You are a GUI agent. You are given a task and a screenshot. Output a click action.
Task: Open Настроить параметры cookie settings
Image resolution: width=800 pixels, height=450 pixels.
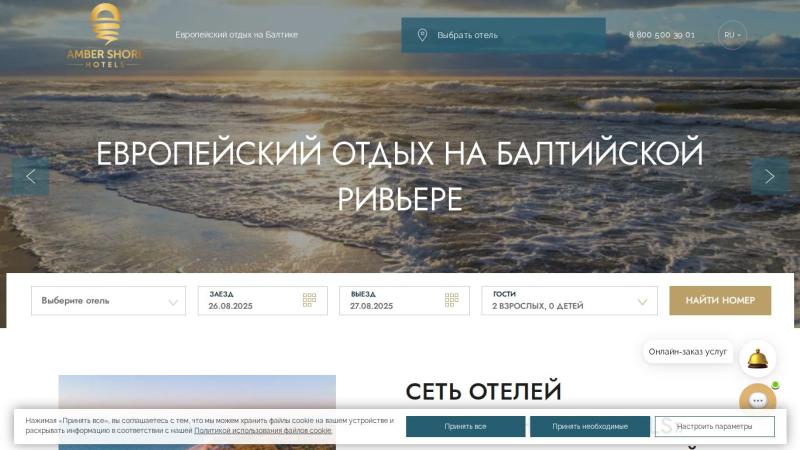[714, 427]
